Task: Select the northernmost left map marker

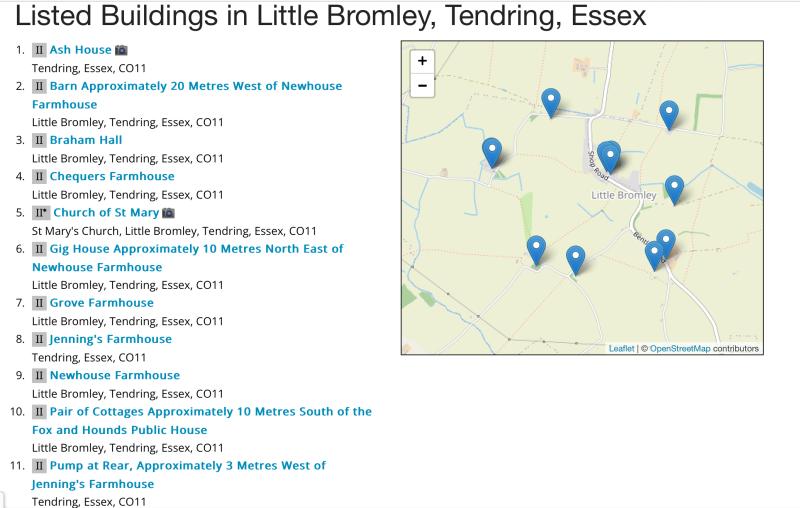Action: coord(550,101)
